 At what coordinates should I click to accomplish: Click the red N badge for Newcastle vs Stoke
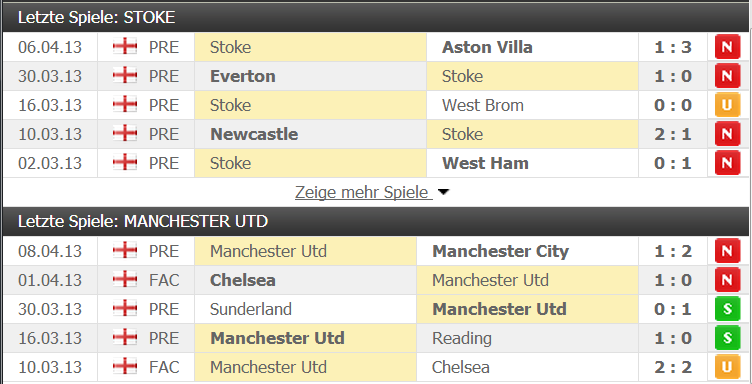click(x=727, y=134)
